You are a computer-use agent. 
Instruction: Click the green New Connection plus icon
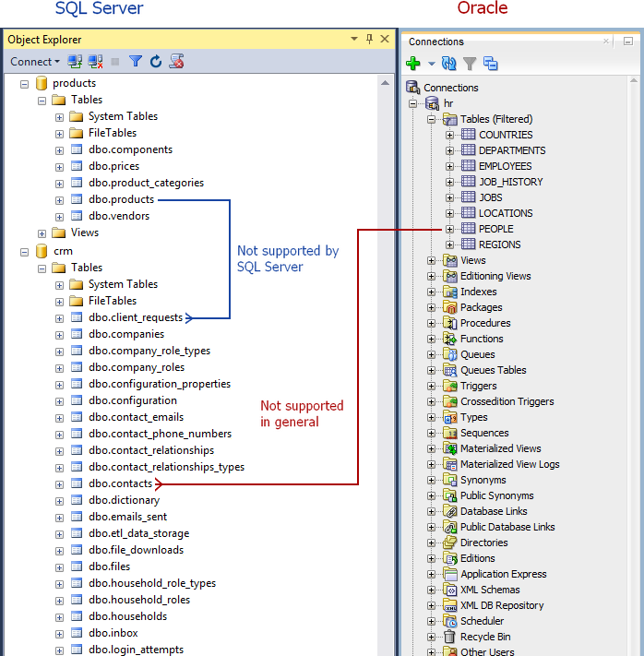coord(412,64)
